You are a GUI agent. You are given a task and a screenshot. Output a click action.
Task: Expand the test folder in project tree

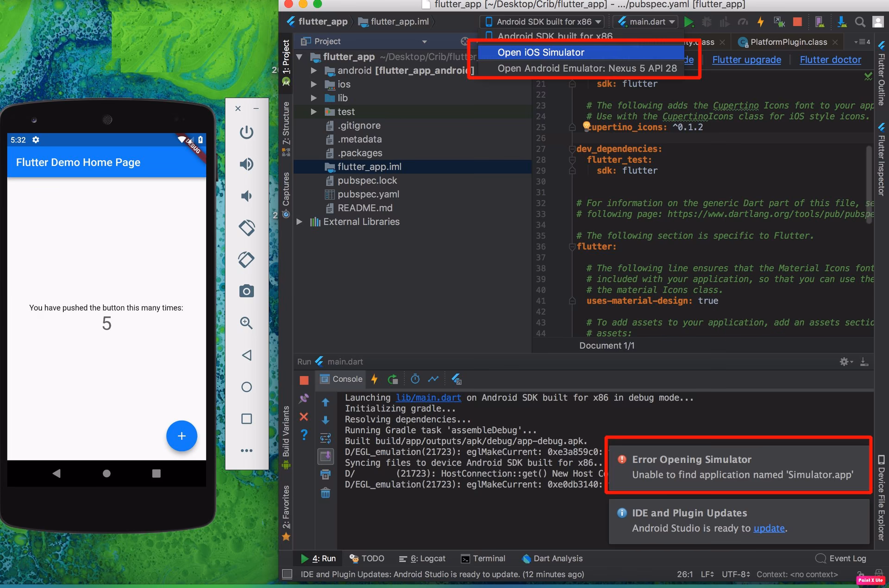tap(314, 112)
